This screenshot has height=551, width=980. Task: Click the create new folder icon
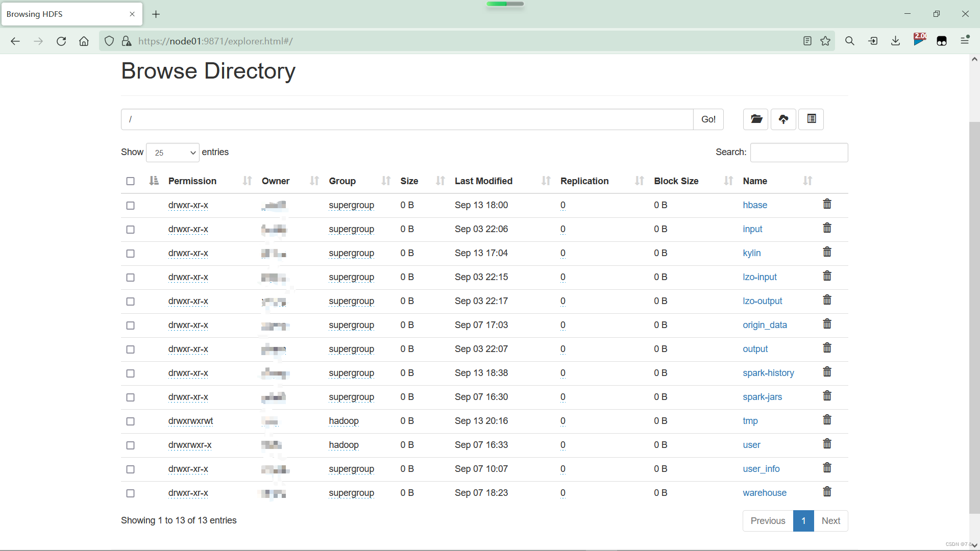pos(756,119)
